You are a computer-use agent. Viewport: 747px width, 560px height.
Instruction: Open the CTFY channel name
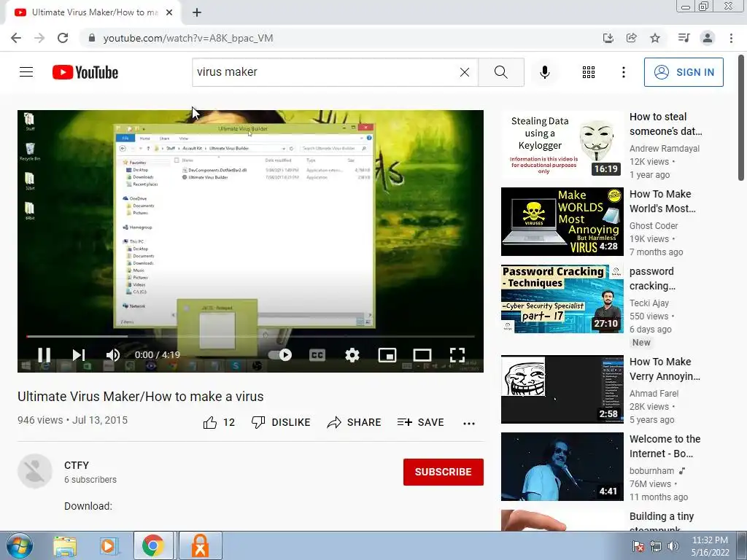point(77,465)
